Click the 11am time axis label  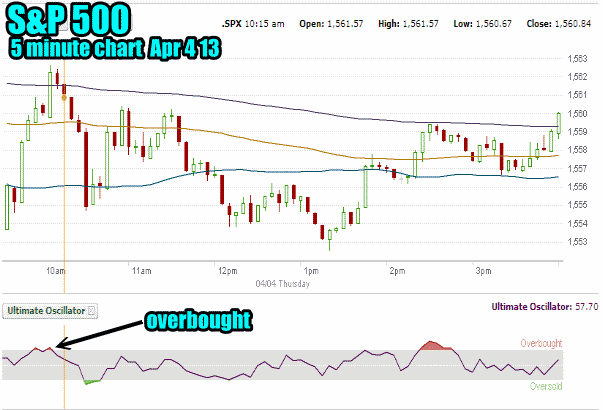(142, 271)
